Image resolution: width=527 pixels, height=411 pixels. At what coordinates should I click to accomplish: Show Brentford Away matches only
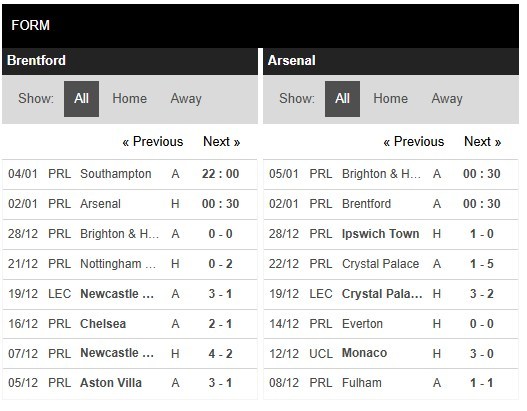[186, 99]
